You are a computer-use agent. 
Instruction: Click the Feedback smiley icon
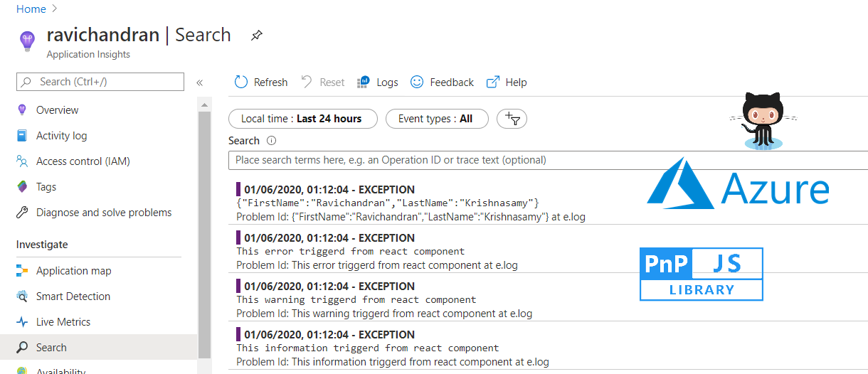pos(418,82)
